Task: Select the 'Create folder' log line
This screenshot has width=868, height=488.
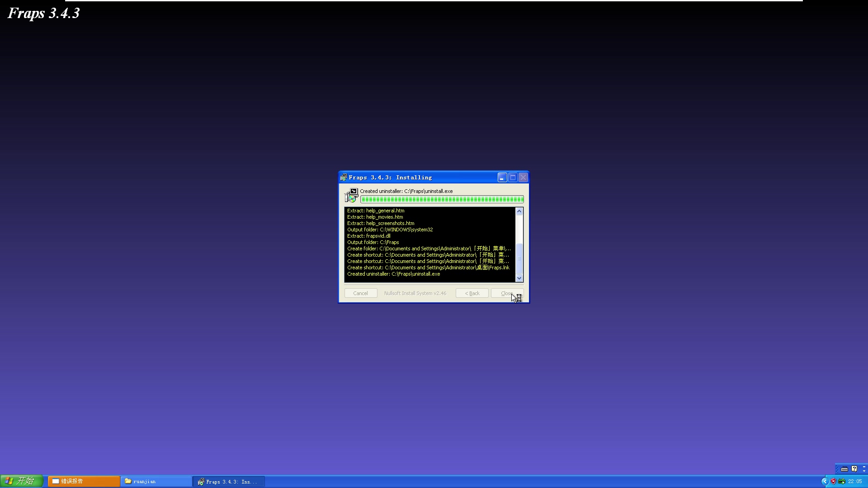Action: point(429,249)
